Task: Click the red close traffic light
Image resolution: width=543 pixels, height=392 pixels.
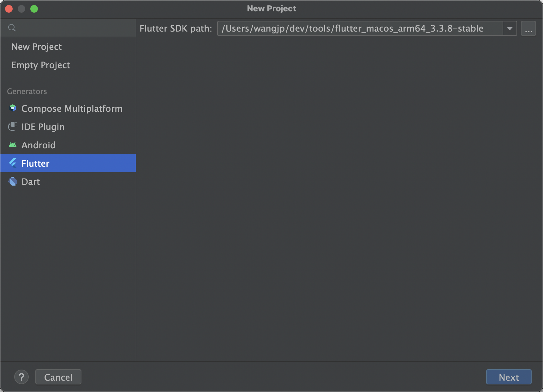Action: point(9,9)
